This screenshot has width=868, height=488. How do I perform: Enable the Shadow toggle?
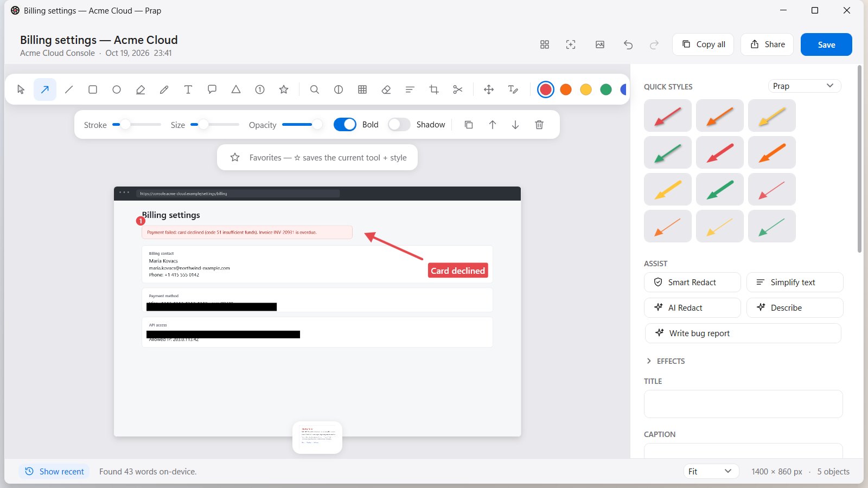[399, 125]
